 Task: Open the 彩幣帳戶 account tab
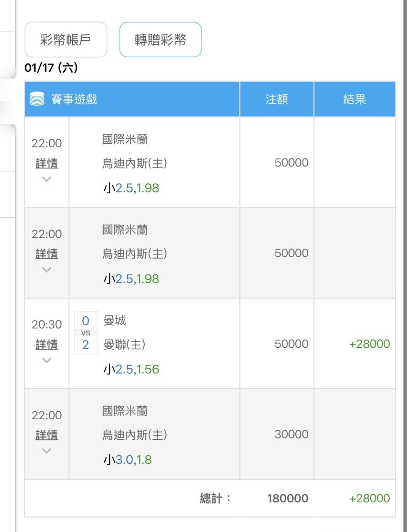[x=66, y=39]
